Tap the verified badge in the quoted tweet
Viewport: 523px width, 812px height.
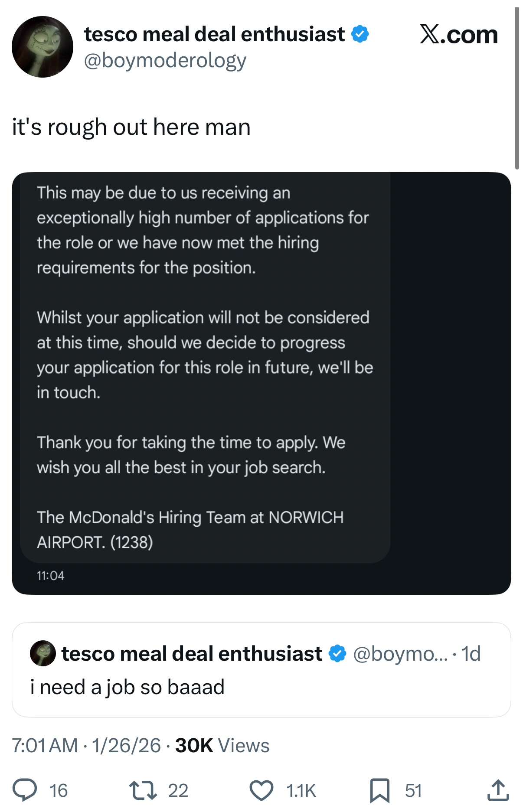pyautogui.click(x=337, y=653)
